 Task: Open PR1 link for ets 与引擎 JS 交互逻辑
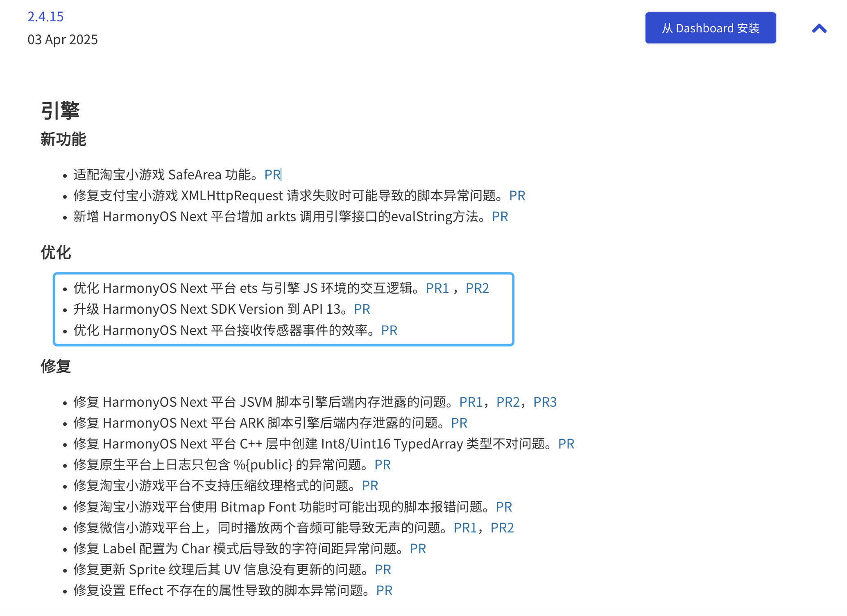437,288
